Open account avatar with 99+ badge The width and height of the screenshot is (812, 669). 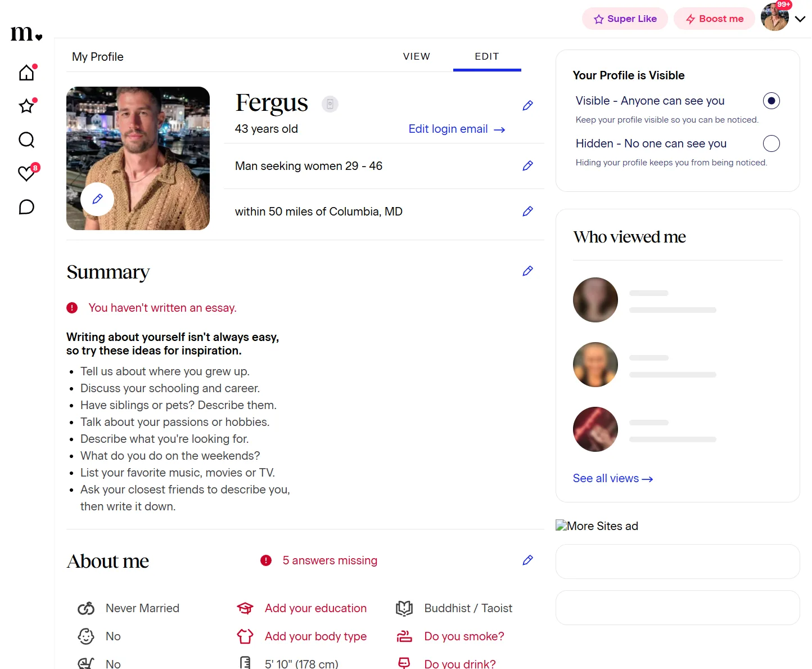click(x=775, y=17)
